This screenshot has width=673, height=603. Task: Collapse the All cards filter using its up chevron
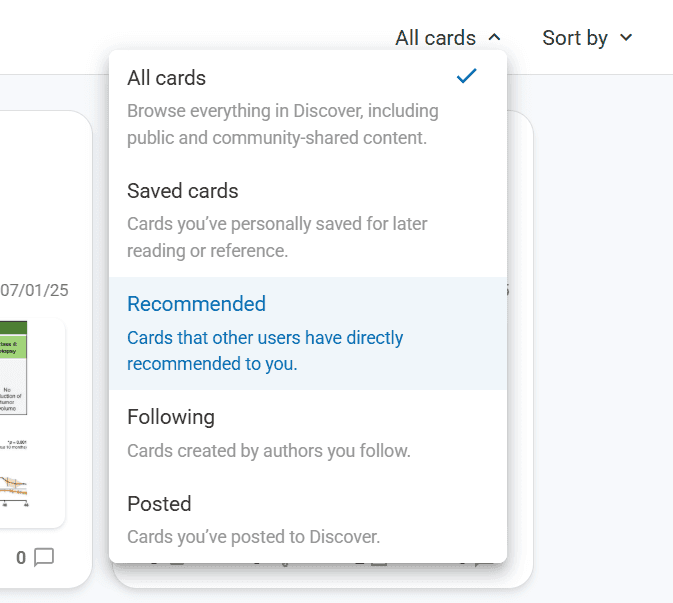tap(494, 38)
